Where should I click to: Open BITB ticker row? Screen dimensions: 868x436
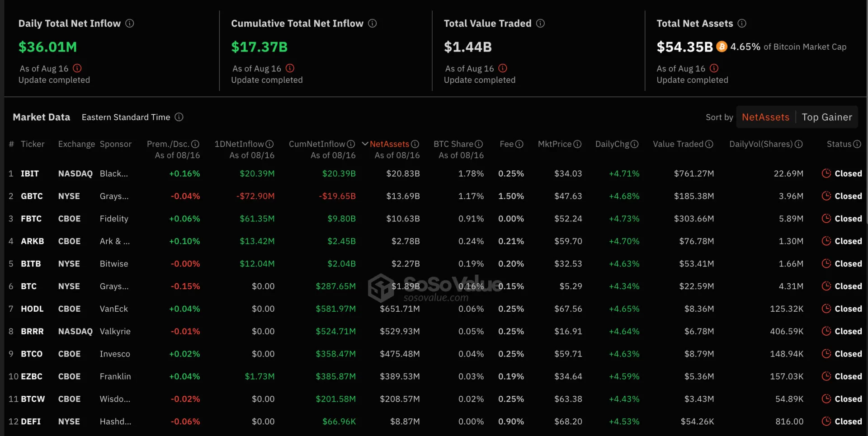[31, 264]
